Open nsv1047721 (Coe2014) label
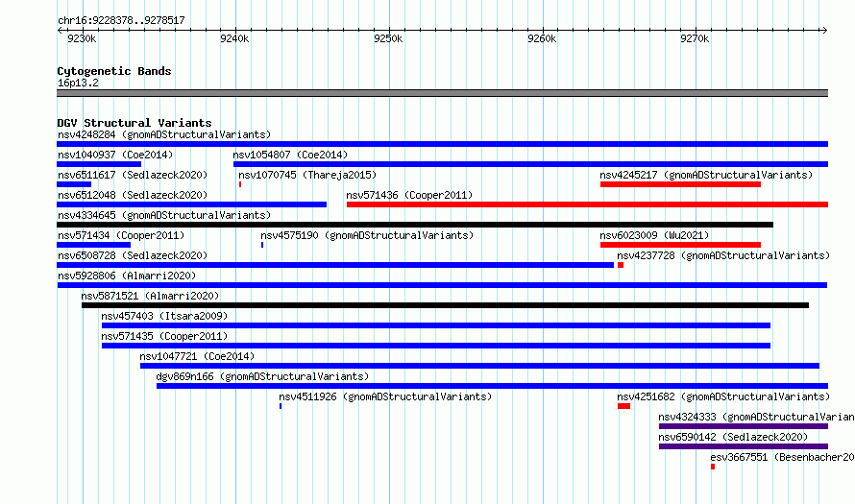This screenshot has height=504, width=855. click(x=197, y=356)
